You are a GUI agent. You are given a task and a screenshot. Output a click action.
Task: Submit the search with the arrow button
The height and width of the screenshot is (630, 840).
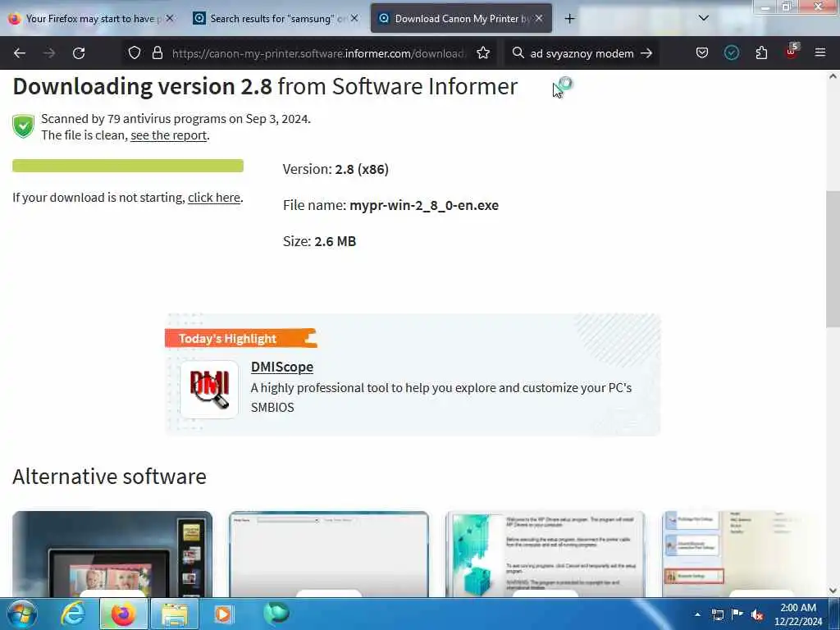pyautogui.click(x=646, y=53)
